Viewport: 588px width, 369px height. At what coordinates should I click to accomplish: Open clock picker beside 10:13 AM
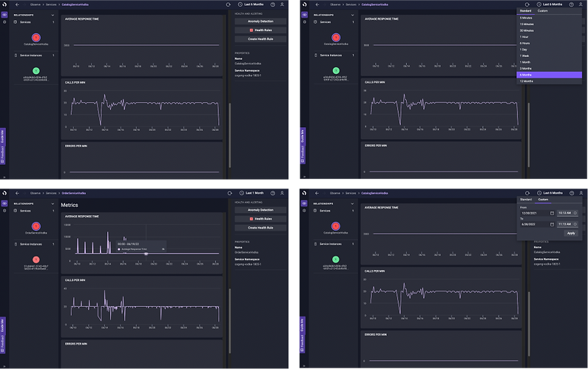point(575,213)
